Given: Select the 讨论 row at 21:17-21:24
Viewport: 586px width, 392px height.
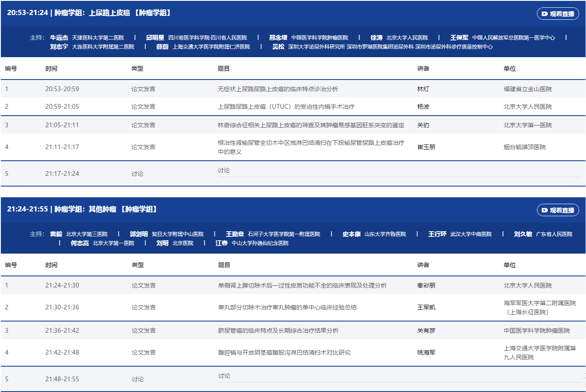Looking at the screenshot, I should pos(224,171).
